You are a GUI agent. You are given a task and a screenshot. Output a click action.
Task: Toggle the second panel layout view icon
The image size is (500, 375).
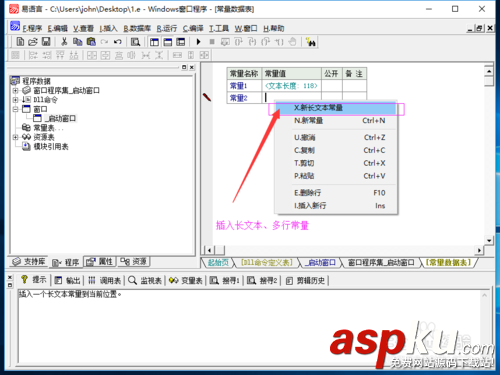168,42
